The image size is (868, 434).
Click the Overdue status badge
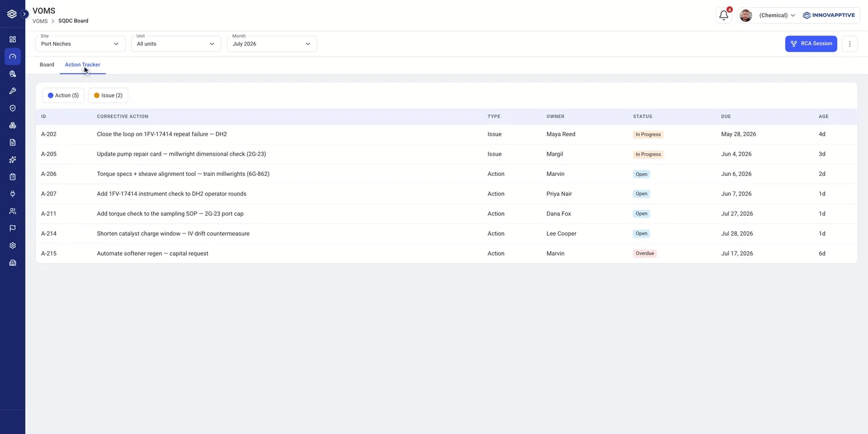tap(644, 254)
